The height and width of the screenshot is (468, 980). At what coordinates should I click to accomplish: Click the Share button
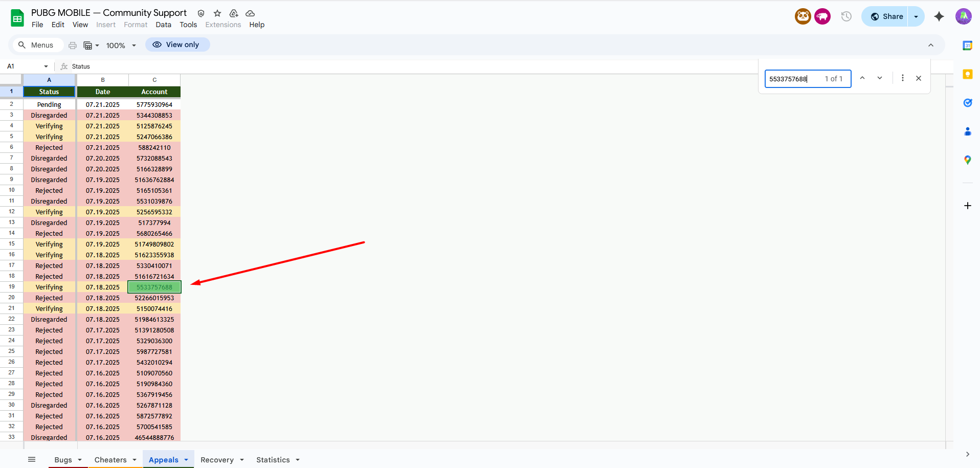885,16
